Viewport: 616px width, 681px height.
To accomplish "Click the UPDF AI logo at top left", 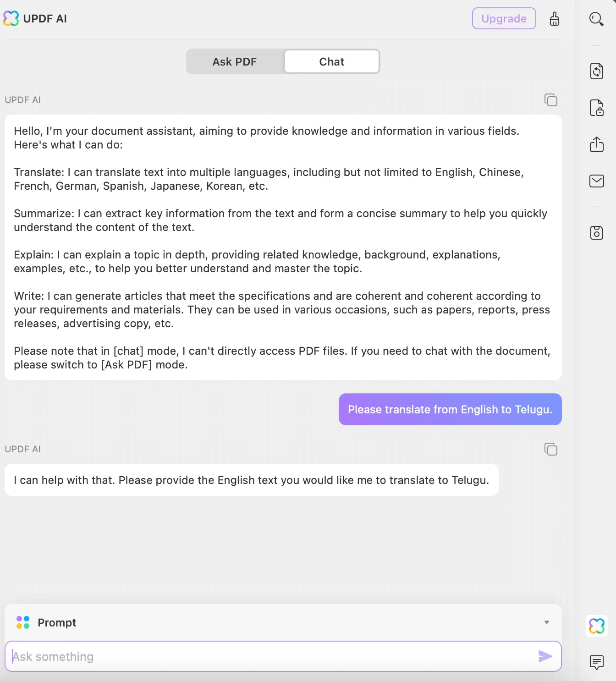I will coord(11,18).
